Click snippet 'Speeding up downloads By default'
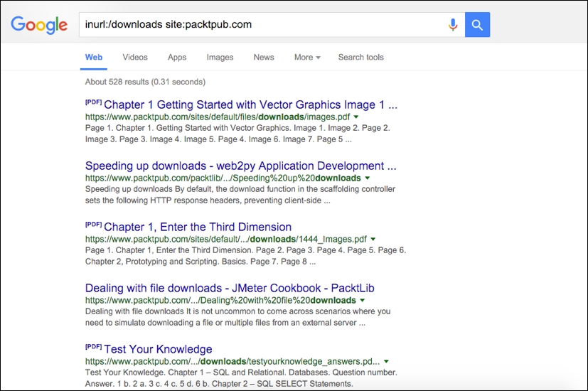588x391 pixels. coord(240,195)
